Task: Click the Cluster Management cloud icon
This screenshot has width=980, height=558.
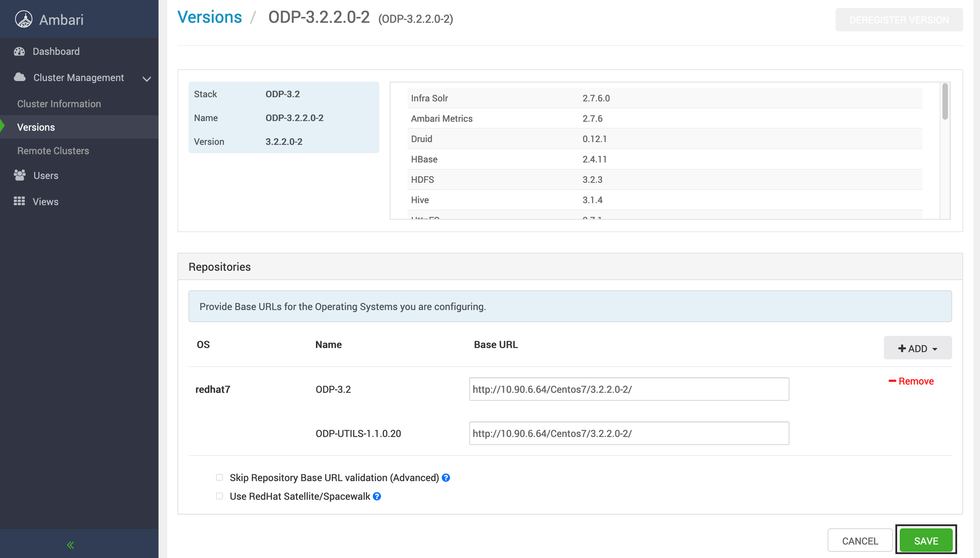Action: (x=20, y=77)
